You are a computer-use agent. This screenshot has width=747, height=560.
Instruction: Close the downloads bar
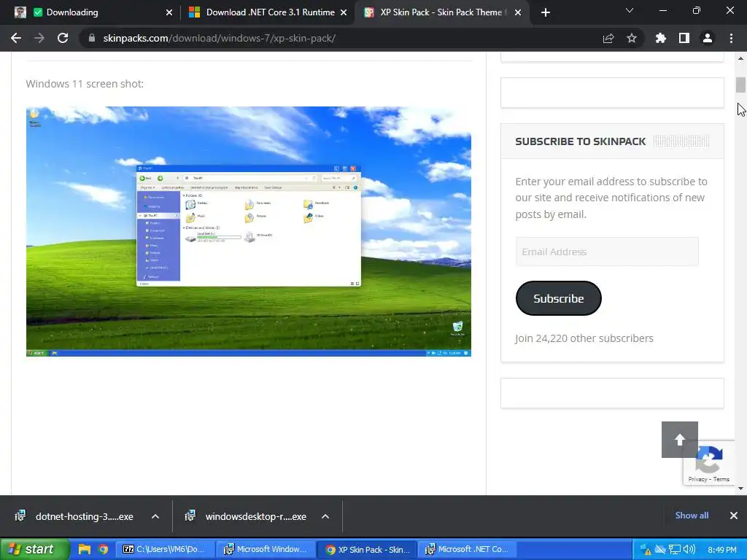(734, 516)
